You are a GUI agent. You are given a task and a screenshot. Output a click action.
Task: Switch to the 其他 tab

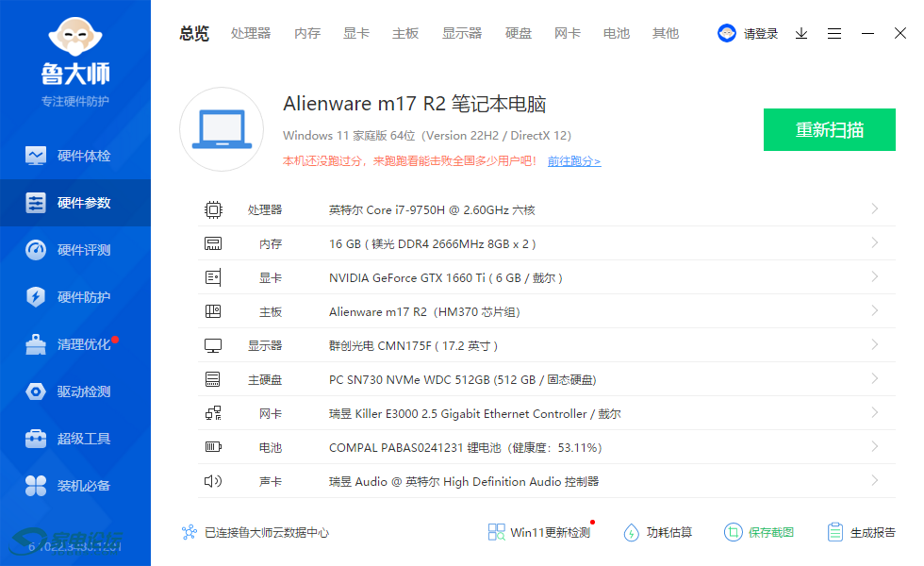click(x=666, y=34)
